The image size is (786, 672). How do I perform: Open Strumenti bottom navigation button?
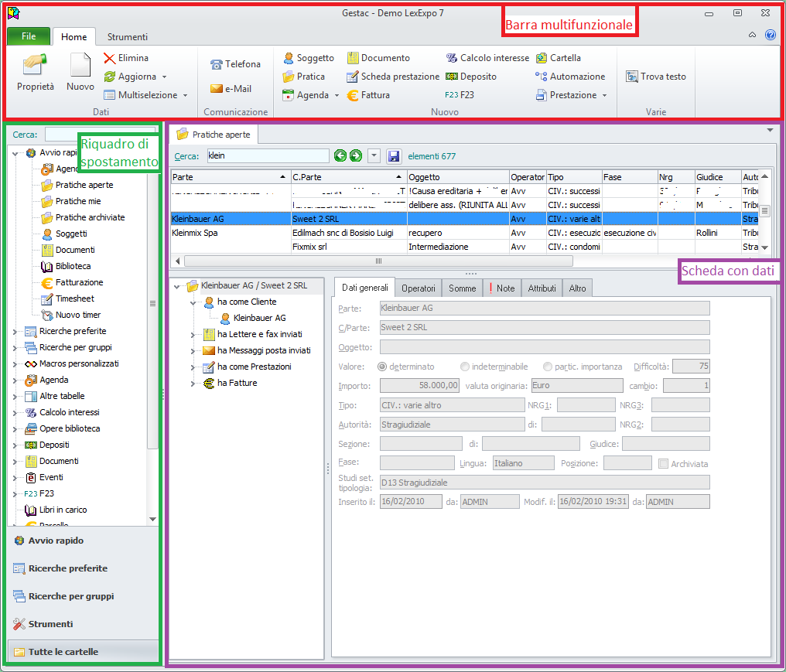[x=83, y=624]
